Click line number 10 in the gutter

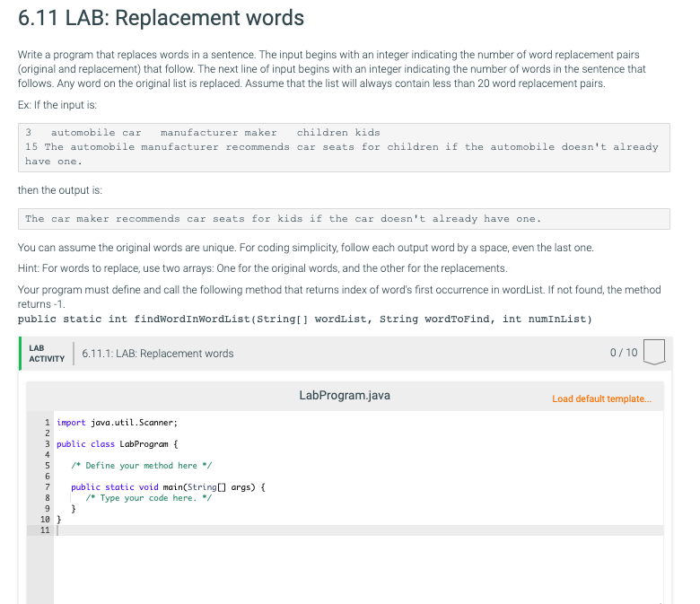pyautogui.click(x=45, y=519)
